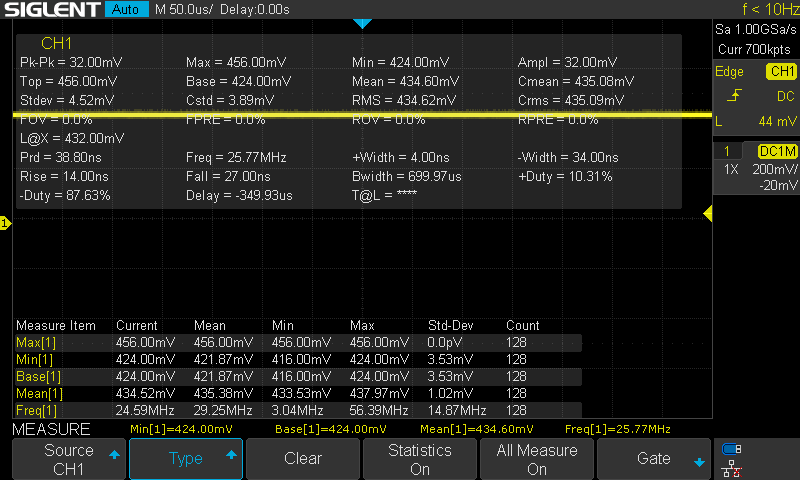This screenshot has width=800, height=480.
Task: Click the Freq[1]=25.77MHz bottom readout
Action: 618,430
